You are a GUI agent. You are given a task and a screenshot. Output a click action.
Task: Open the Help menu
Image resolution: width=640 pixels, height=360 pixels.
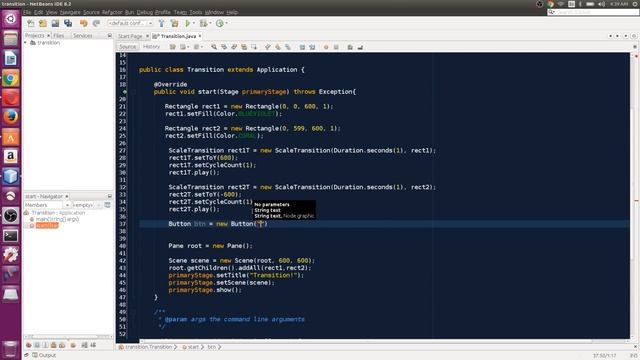(232, 12)
